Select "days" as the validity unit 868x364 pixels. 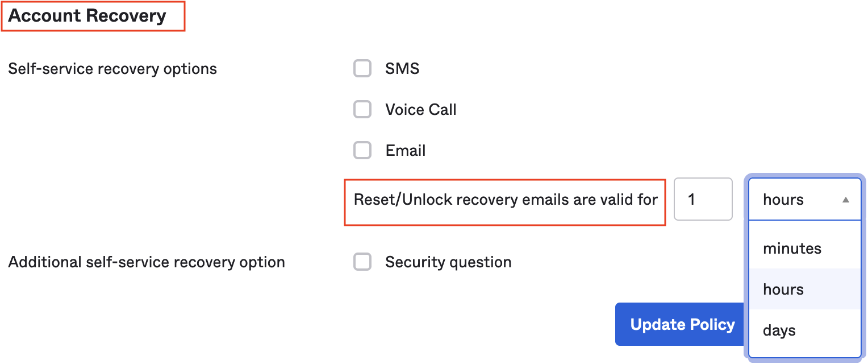click(778, 330)
